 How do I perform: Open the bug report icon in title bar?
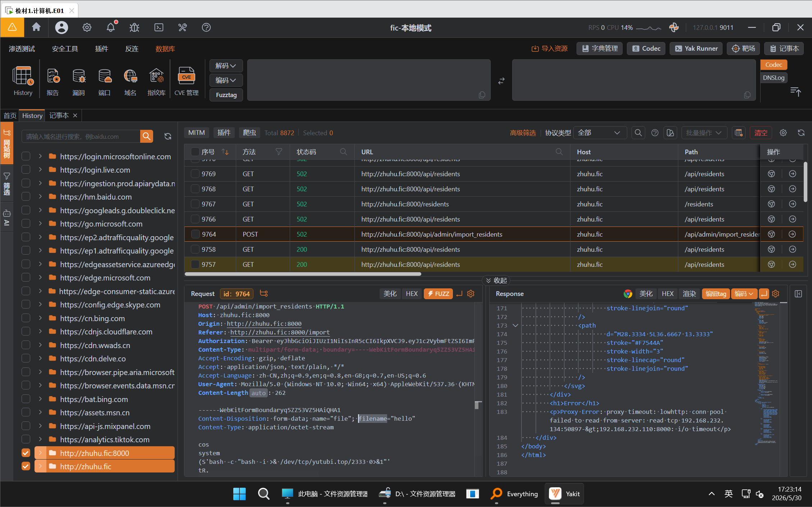(x=134, y=27)
